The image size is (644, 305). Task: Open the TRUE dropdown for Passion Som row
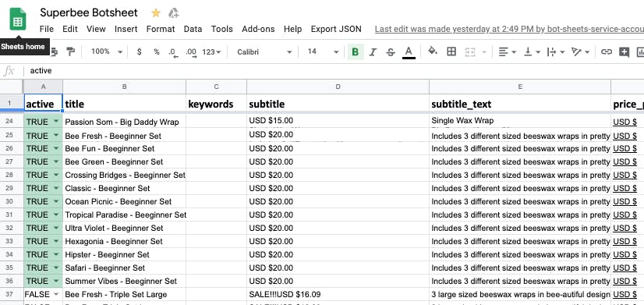[56, 122]
